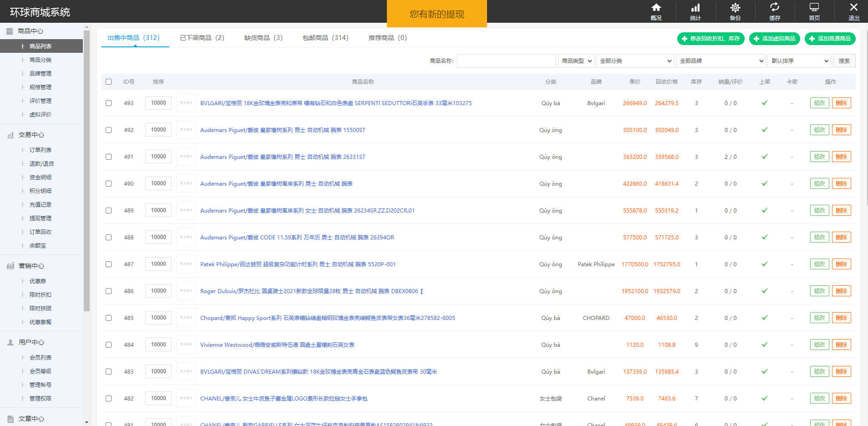868x426 pixels.
Task: Check the box for product ID 491
Action: point(108,157)
